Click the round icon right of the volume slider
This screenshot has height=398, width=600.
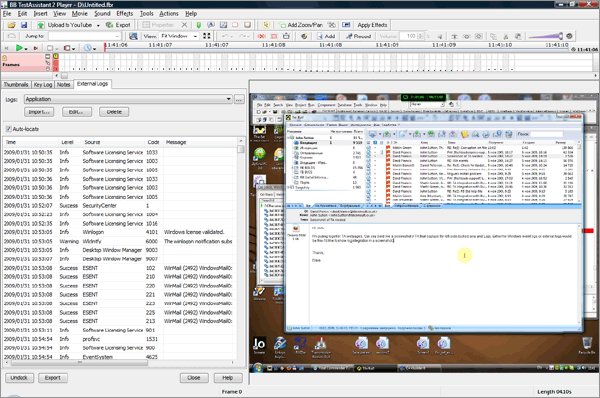tap(569, 36)
